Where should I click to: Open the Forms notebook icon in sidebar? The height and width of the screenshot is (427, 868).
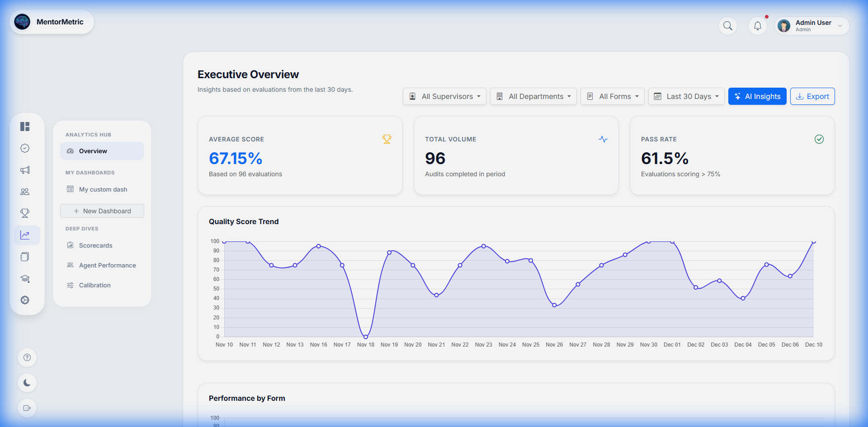click(x=25, y=257)
